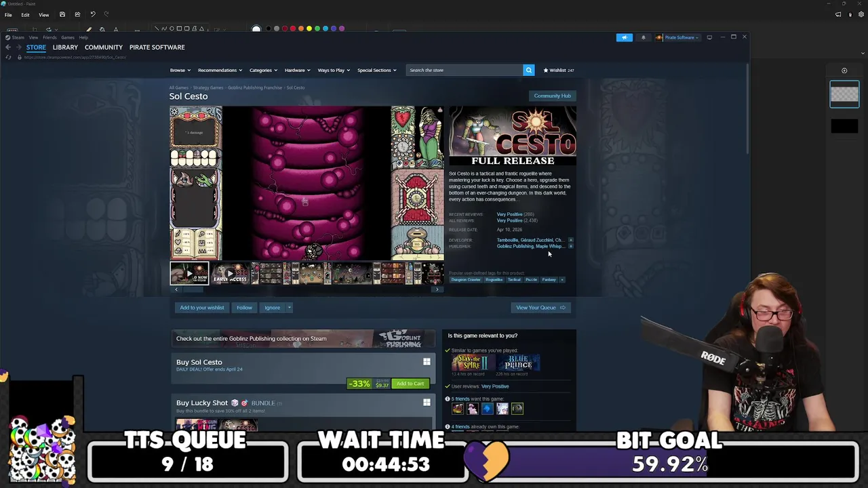Viewport: 868px width, 488px height.
Task: Click the Follow button
Action: pos(244,308)
